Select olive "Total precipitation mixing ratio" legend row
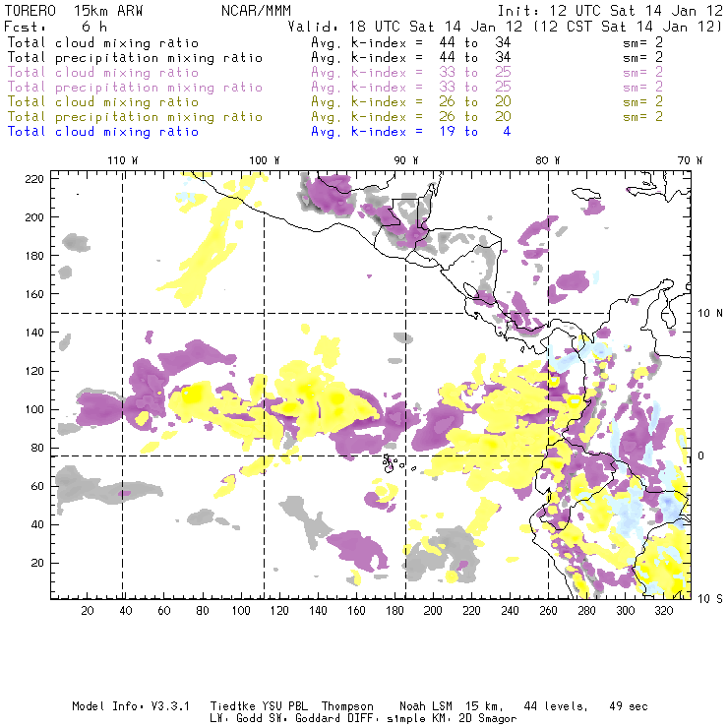728x728 pixels. [135, 116]
